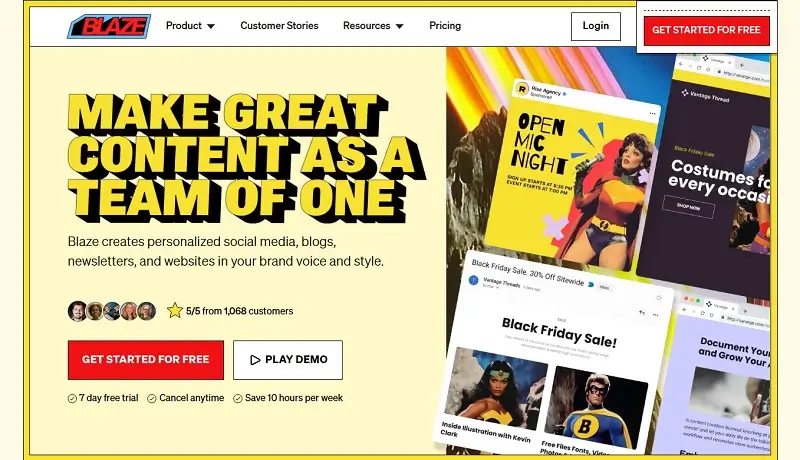
Task: Click the 5/5 from 1,068 customers text
Action: pos(239,311)
